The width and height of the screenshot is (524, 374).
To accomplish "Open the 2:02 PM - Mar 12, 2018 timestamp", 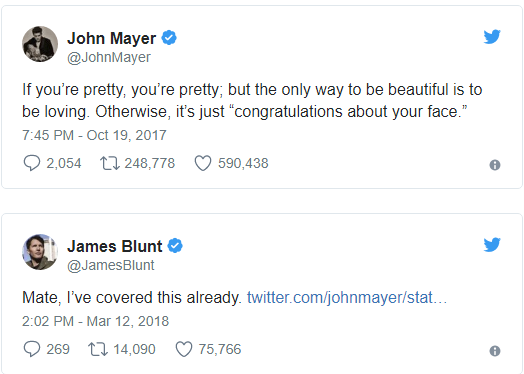I will pyautogui.click(x=96, y=321).
